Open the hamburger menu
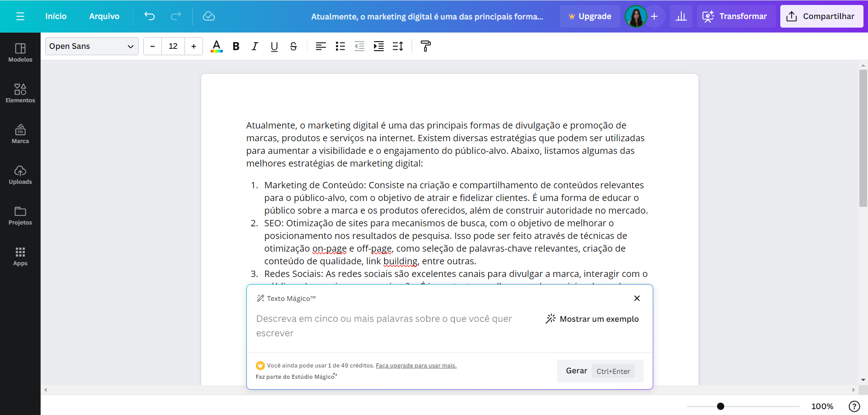Viewport: 868px width, 415px height. pyautogui.click(x=20, y=16)
